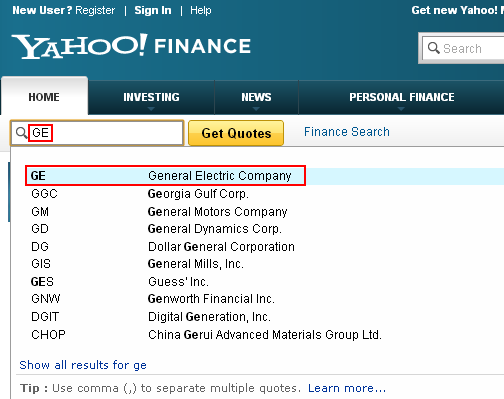Choose the CHOP China Gerui suggestion
This screenshot has height=399, width=504.
tap(265, 334)
